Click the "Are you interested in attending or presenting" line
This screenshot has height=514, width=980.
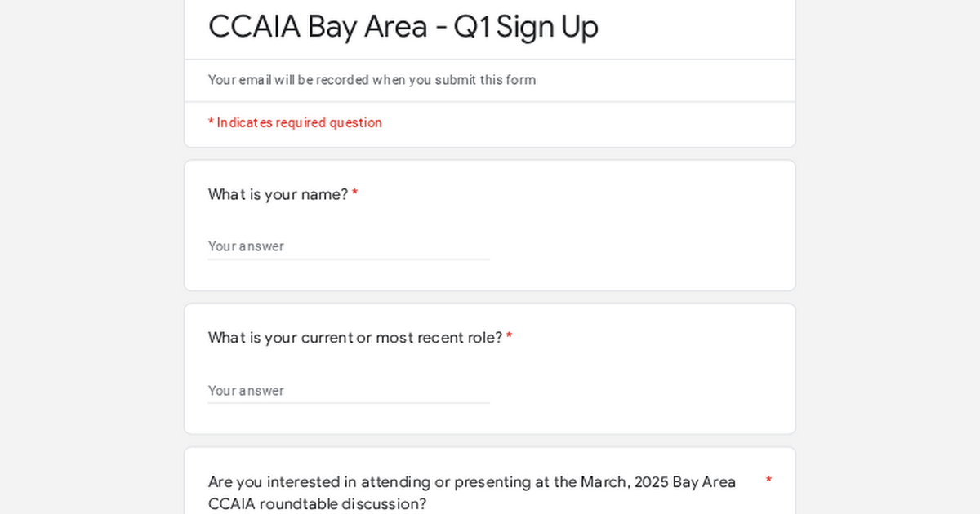coord(472,481)
